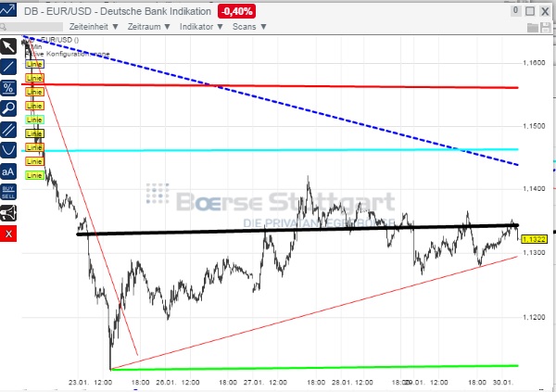This screenshot has width=556, height=392.
Task: Select the arrow pointer tool
Action: point(8,46)
